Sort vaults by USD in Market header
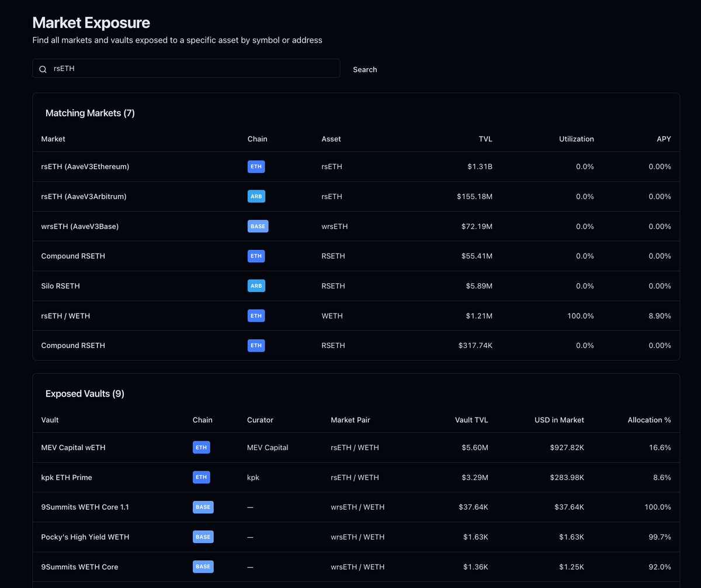The height and width of the screenshot is (588, 701). [x=558, y=420]
